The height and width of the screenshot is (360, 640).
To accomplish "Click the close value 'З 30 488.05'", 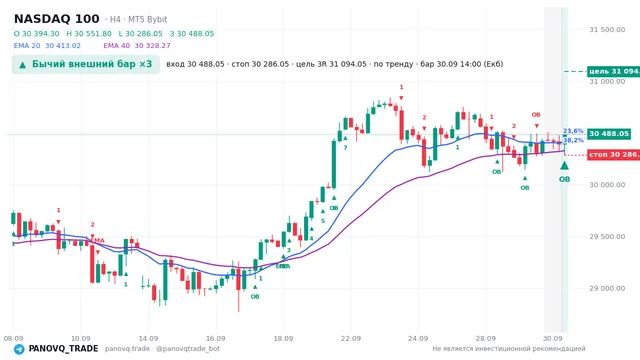I will coord(192,33).
